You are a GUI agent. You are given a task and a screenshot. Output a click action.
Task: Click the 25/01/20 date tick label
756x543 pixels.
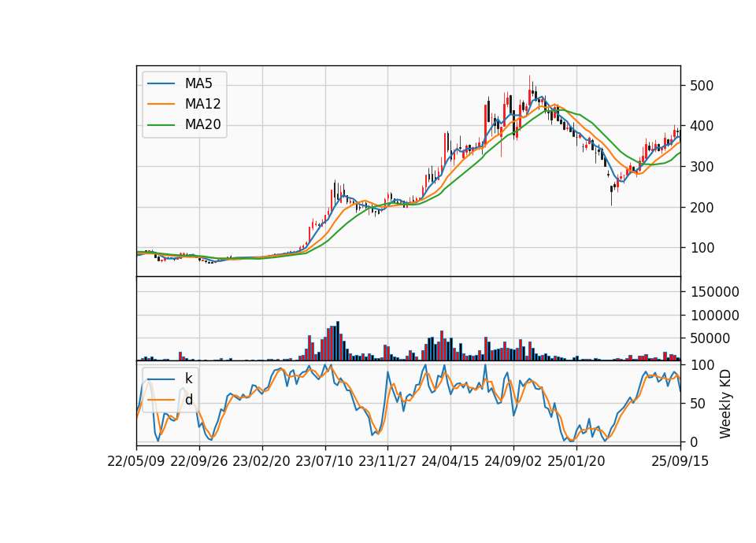coord(576,461)
